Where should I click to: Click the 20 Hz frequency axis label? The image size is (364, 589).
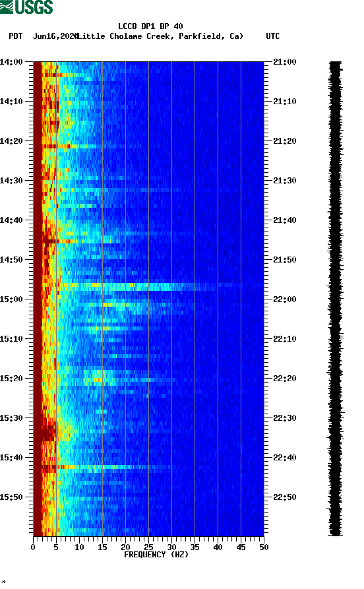pyautogui.click(x=125, y=547)
